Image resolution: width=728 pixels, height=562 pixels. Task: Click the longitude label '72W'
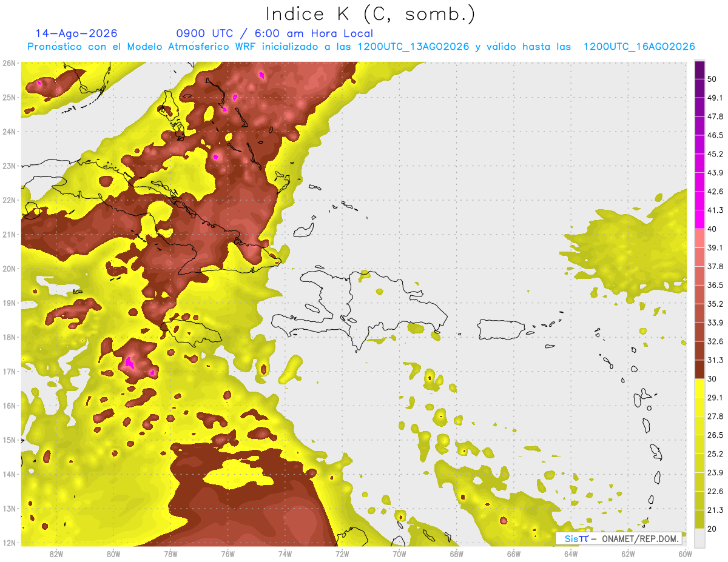(x=342, y=554)
